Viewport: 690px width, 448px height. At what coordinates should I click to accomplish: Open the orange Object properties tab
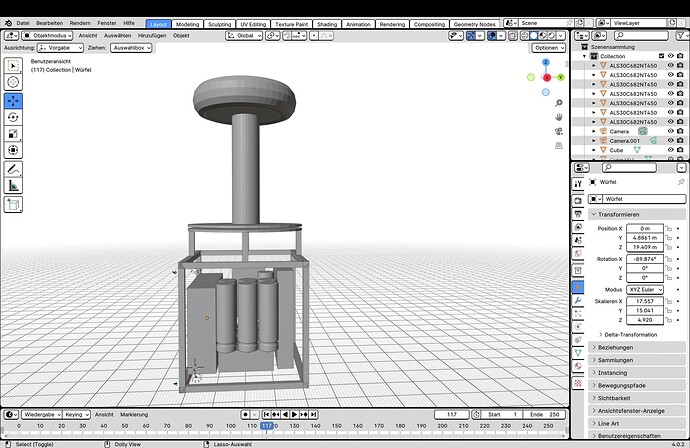[578, 287]
